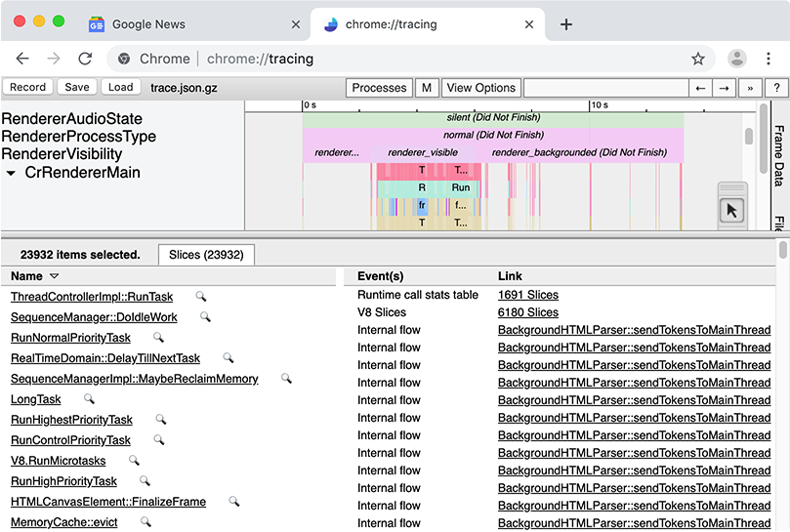Viewport: 790px width, 532px height.
Task: Click the magnifier icon beside ThreadControllerImpl::RunTask
Action: click(200, 296)
